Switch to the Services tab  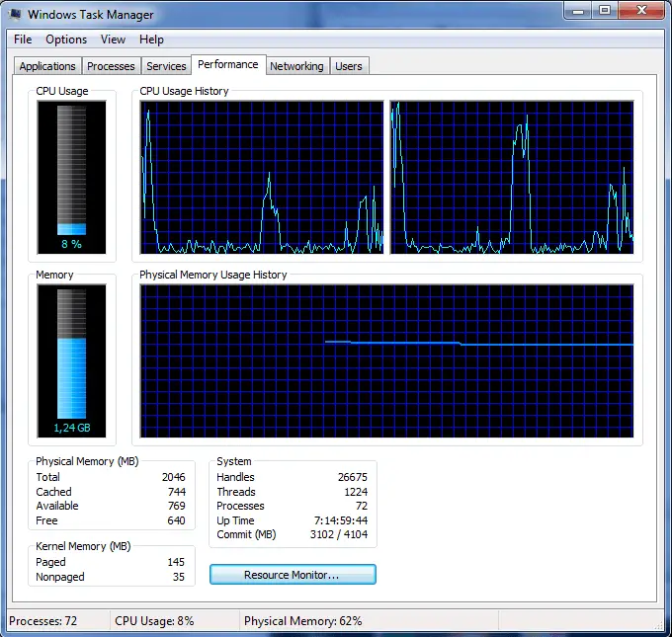pyautogui.click(x=166, y=66)
